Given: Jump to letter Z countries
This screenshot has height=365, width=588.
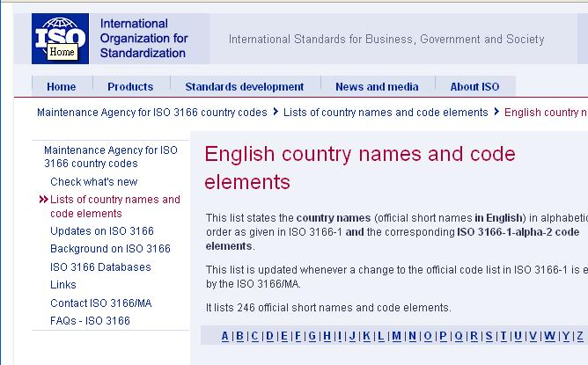Looking at the screenshot, I should (x=580, y=336).
